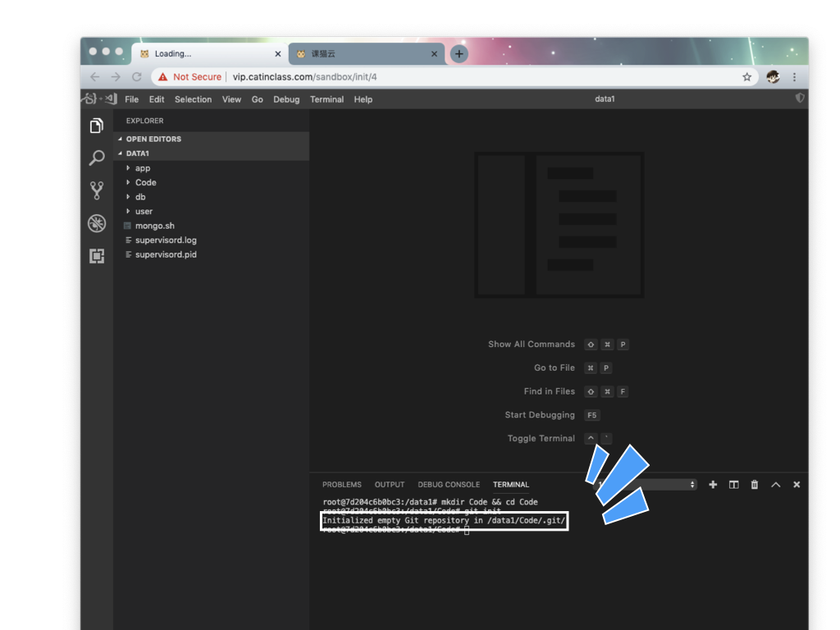Close the terminal panel with X
This screenshot has width=840, height=630.
[x=797, y=484]
